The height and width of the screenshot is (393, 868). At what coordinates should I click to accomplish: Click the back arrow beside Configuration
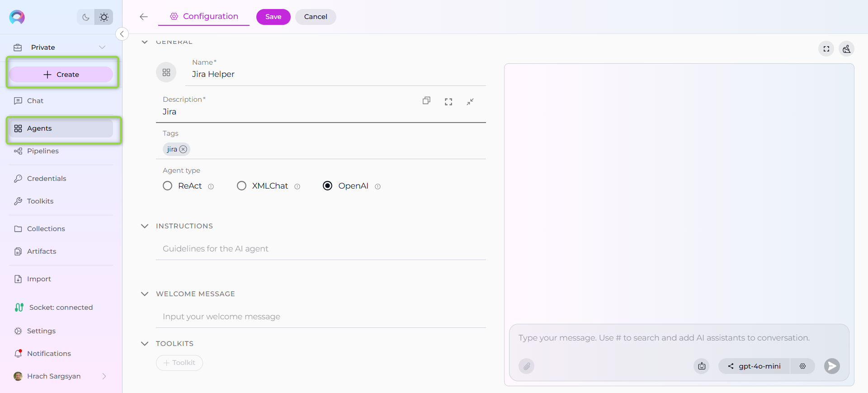pyautogui.click(x=144, y=17)
